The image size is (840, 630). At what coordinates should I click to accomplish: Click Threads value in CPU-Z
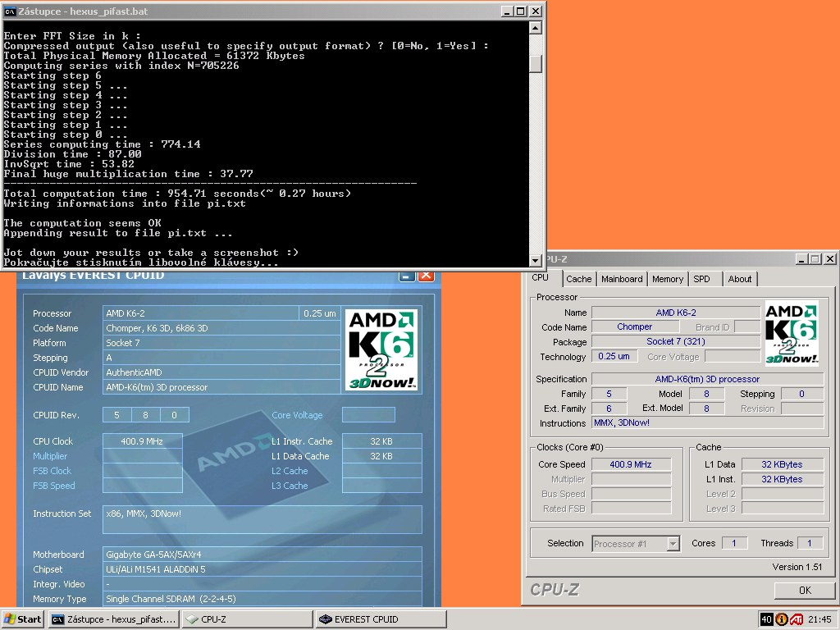tap(810, 543)
